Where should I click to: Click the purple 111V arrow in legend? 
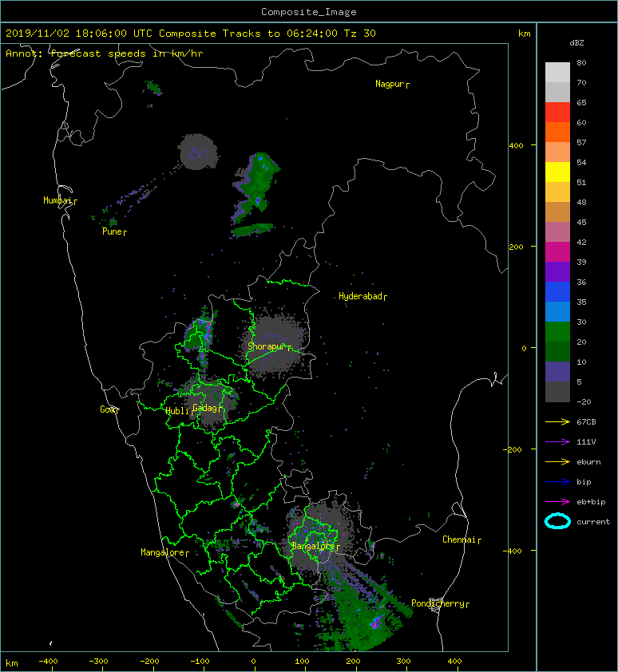(x=557, y=442)
